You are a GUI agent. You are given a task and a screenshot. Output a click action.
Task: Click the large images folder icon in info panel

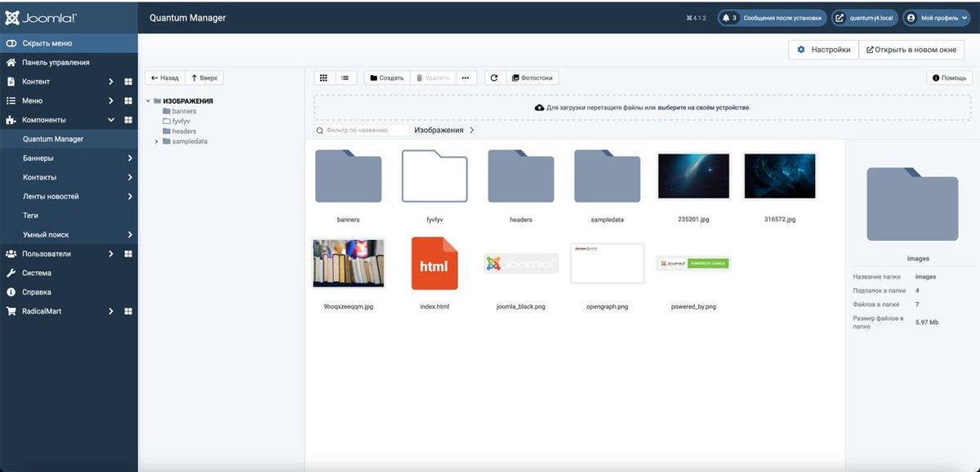click(913, 204)
